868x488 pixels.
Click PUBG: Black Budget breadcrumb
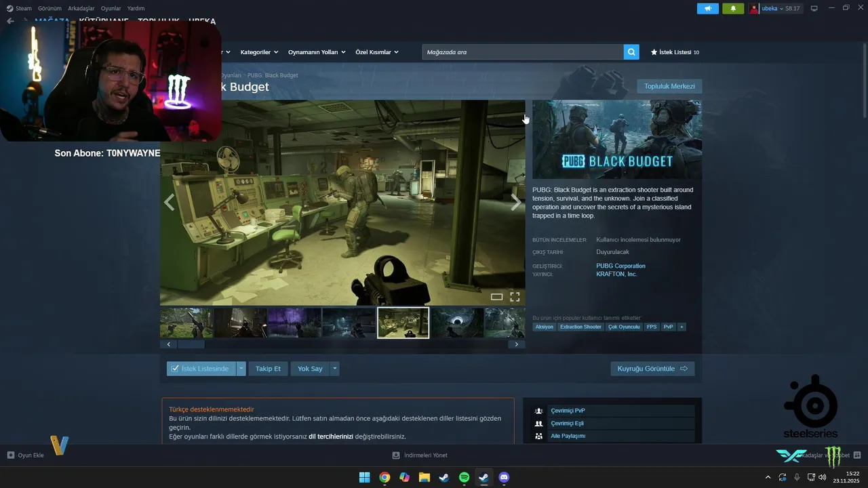pos(273,75)
